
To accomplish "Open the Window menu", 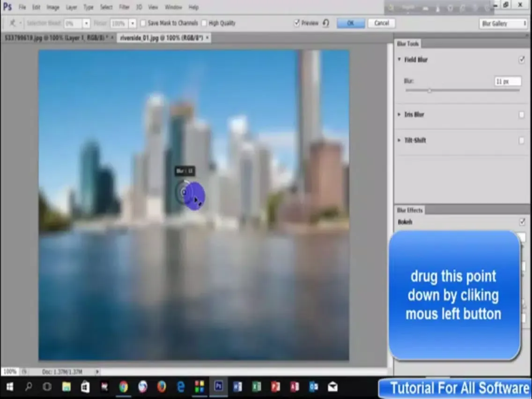I will click(x=173, y=7).
